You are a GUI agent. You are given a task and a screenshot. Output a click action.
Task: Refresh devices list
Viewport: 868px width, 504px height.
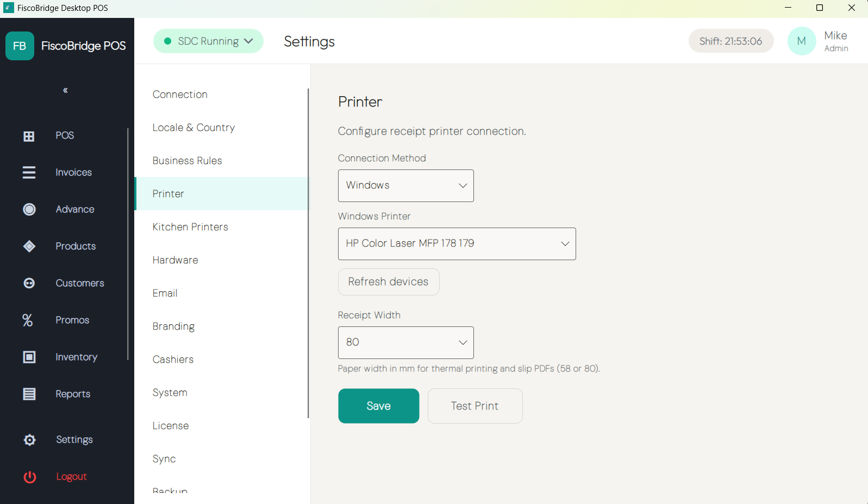pos(389,282)
